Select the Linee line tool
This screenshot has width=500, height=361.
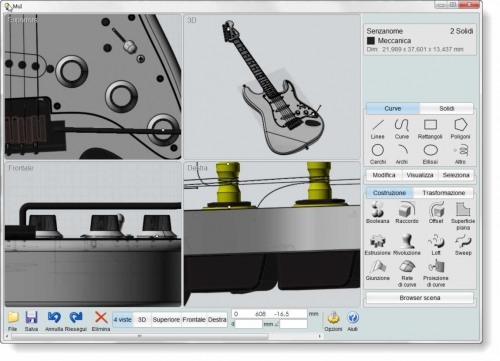pos(377,129)
